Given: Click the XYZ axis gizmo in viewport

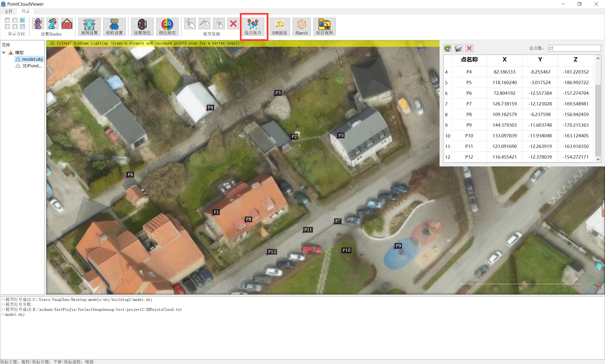Looking at the screenshot, I should pos(595,285).
